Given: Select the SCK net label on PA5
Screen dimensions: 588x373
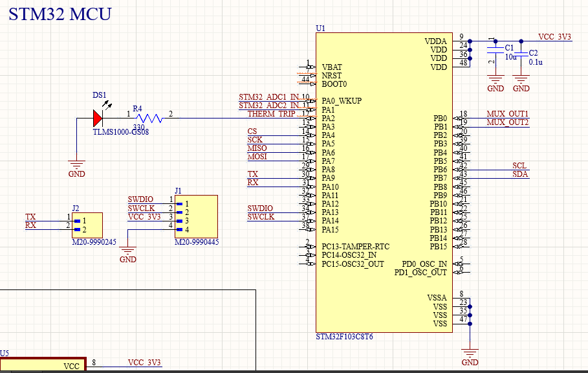Looking at the screenshot, I should pos(255,140).
